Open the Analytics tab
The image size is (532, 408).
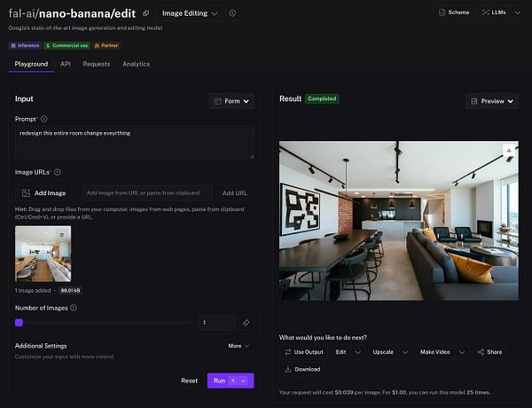pos(136,64)
